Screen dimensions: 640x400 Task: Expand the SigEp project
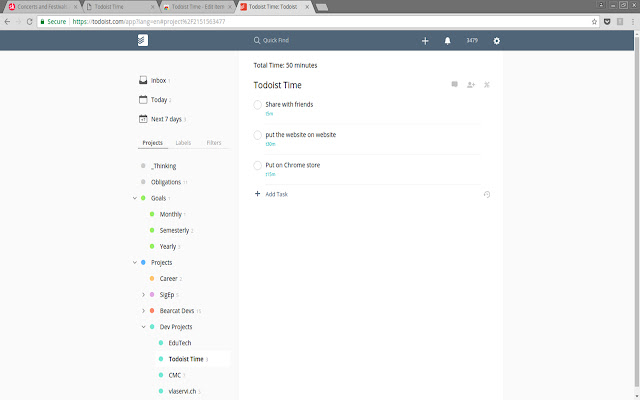tap(143, 295)
